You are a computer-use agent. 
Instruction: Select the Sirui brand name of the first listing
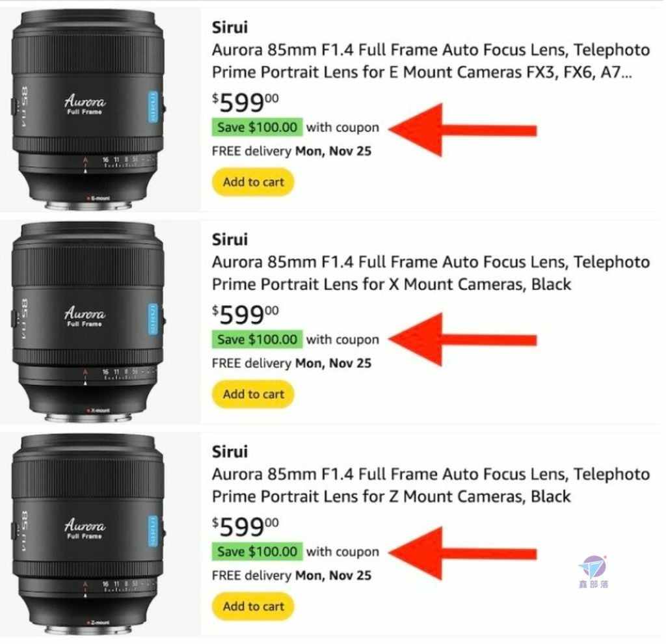click(x=230, y=27)
